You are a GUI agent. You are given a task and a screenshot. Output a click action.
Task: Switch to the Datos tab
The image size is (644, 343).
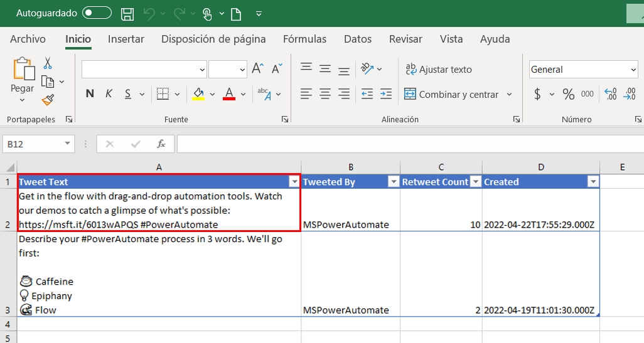[357, 39]
